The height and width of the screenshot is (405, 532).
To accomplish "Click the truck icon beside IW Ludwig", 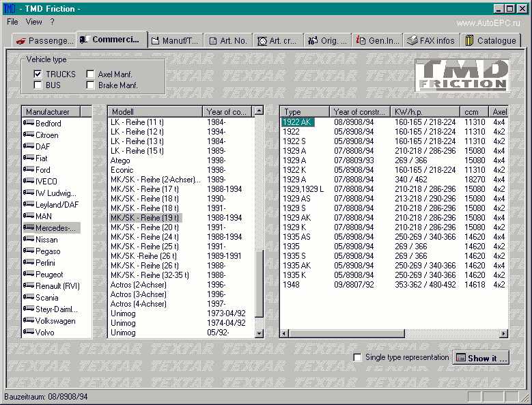I will coord(29,193).
